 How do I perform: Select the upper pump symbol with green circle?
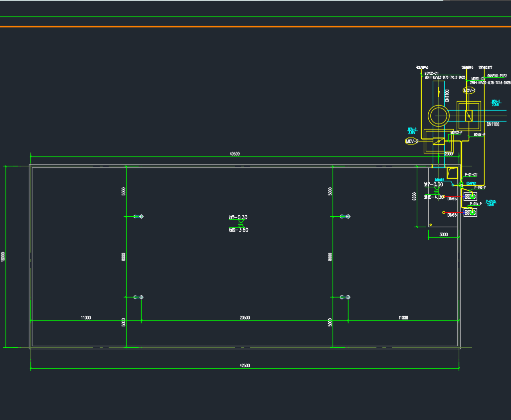pos(470,196)
